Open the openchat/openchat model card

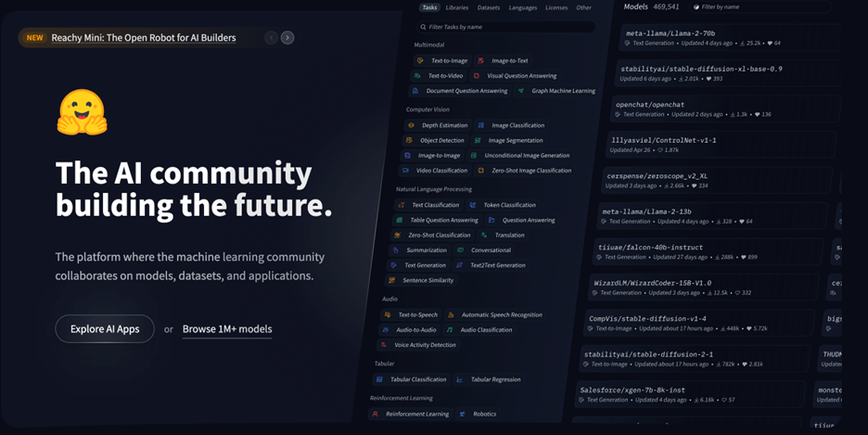click(725, 109)
